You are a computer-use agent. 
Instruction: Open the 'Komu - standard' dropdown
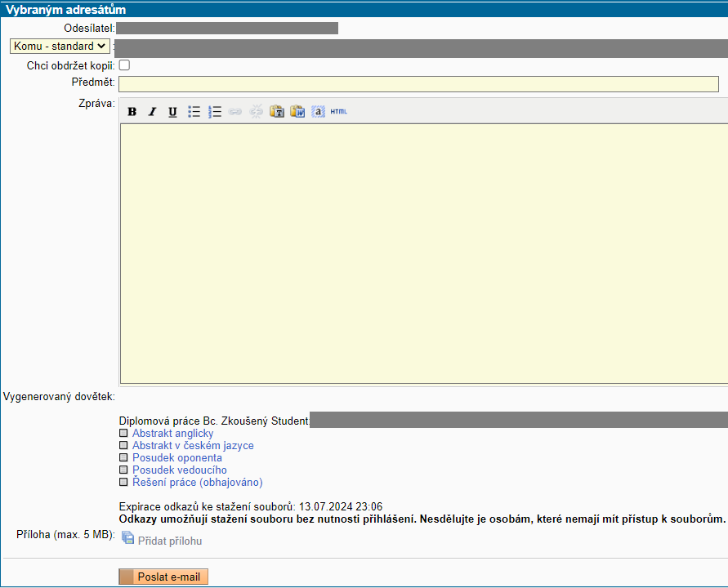[60, 47]
